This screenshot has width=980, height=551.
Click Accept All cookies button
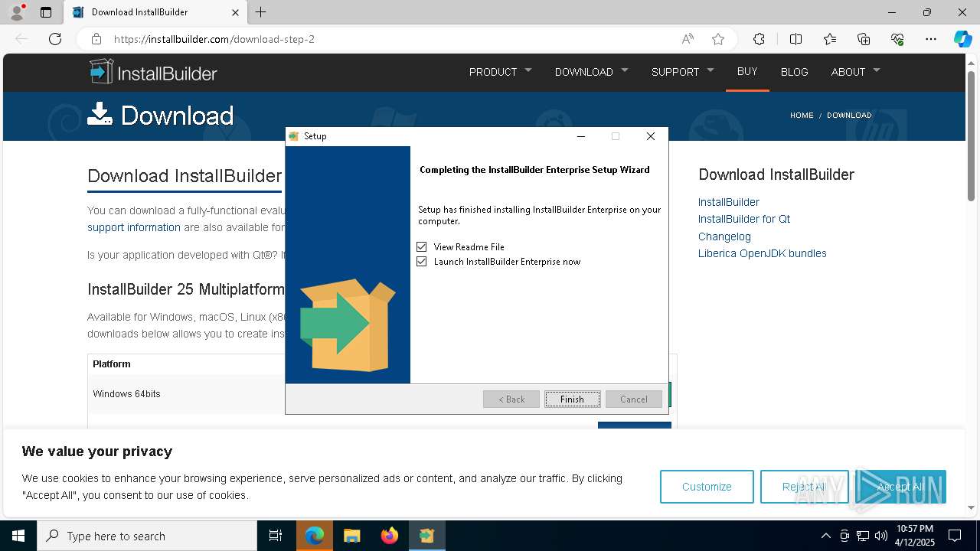900,487
